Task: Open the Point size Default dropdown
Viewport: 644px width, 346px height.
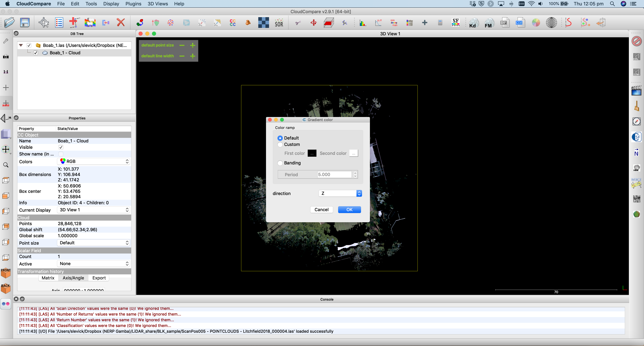Action: pyautogui.click(x=93, y=243)
